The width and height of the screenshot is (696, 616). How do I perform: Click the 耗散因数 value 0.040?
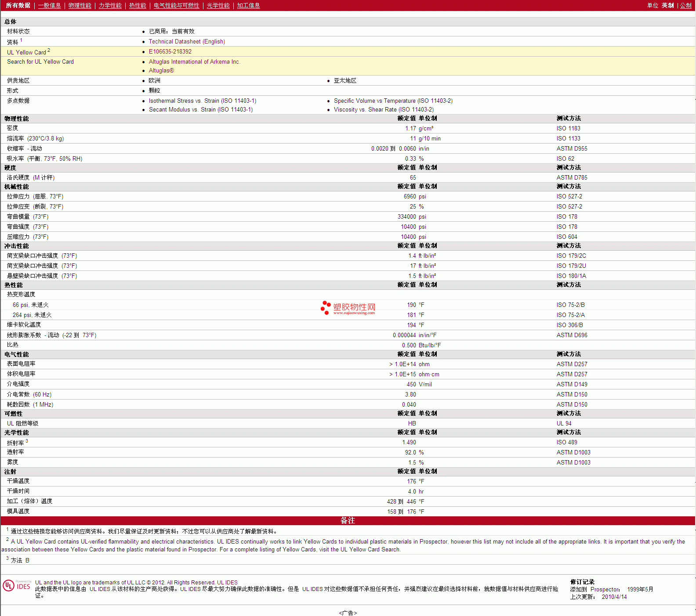click(409, 404)
